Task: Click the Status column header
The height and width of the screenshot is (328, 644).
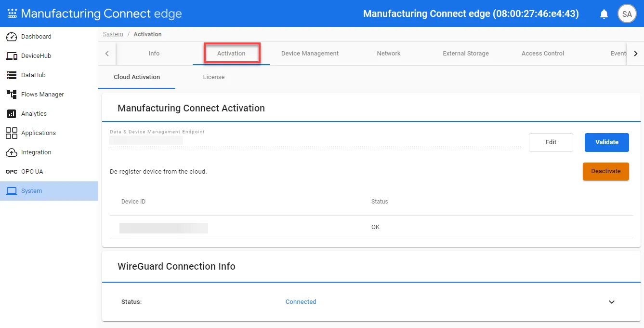Action: click(x=380, y=202)
